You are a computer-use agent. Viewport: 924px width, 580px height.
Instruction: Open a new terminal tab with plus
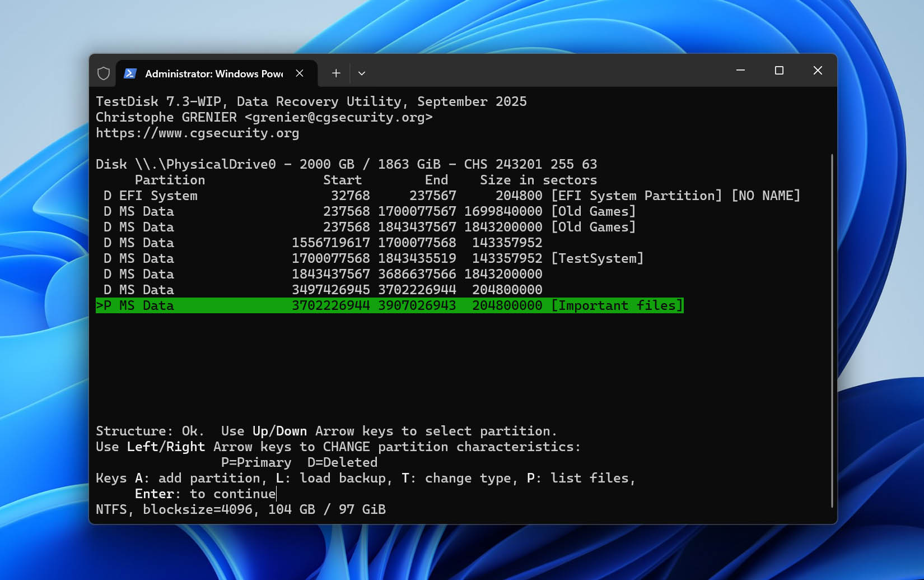(x=336, y=73)
